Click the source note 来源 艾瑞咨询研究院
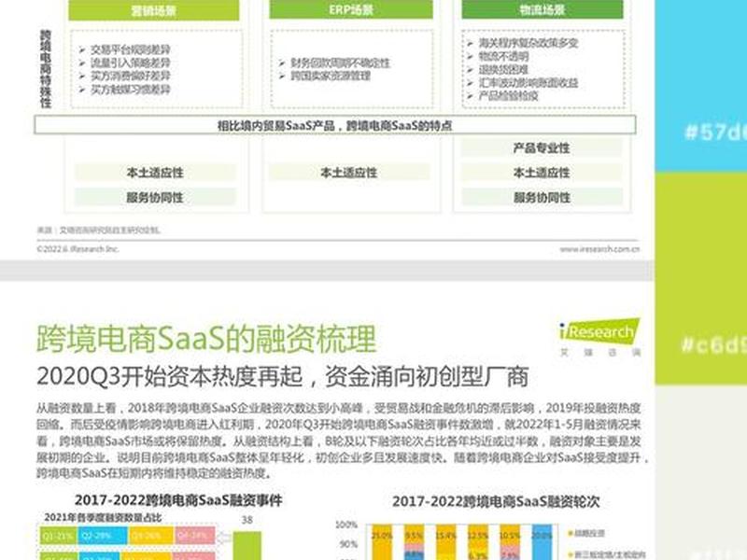This screenshot has width=747, height=560. (99, 231)
